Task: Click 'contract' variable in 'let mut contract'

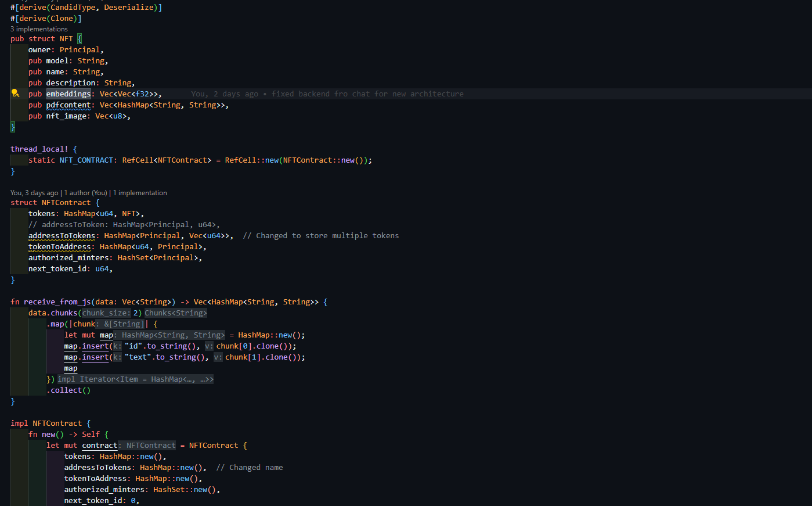Action: coord(100,446)
